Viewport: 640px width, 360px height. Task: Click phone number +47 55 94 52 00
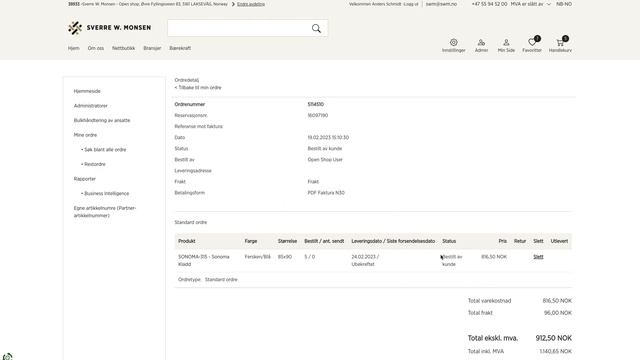tap(489, 4)
